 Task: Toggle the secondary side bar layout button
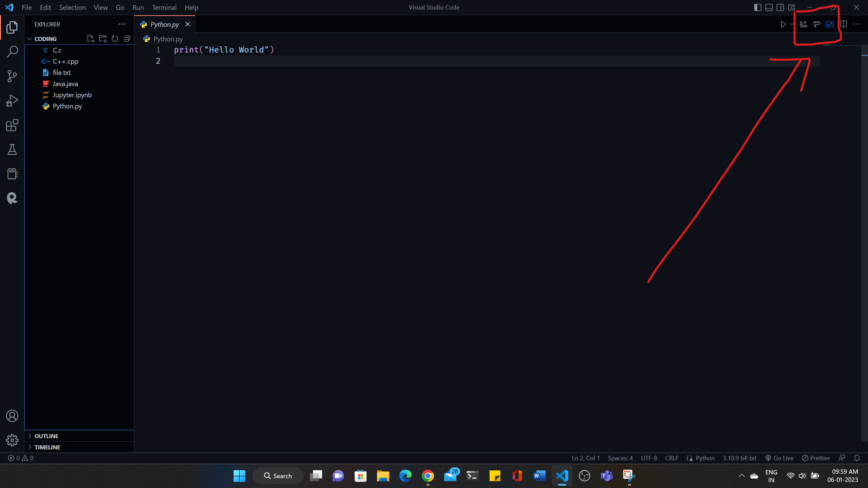click(x=780, y=7)
